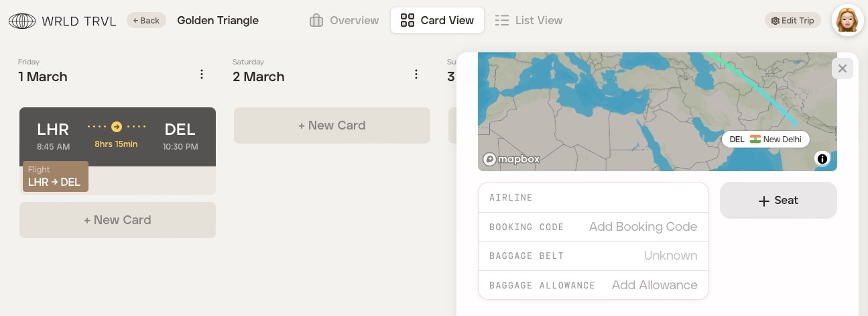The height and width of the screenshot is (316, 868).
Task: Click the Edit Trip button
Action: point(792,20)
